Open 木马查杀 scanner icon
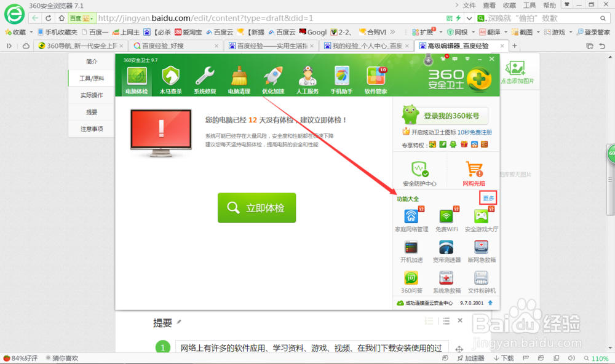Viewport: 615px width, 364px height. coord(170,81)
